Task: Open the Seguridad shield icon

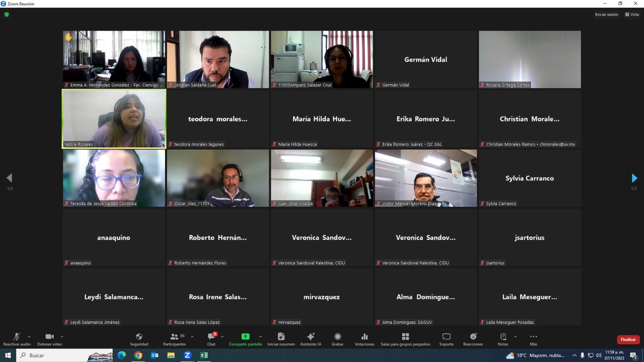Action: click(x=139, y=337)
